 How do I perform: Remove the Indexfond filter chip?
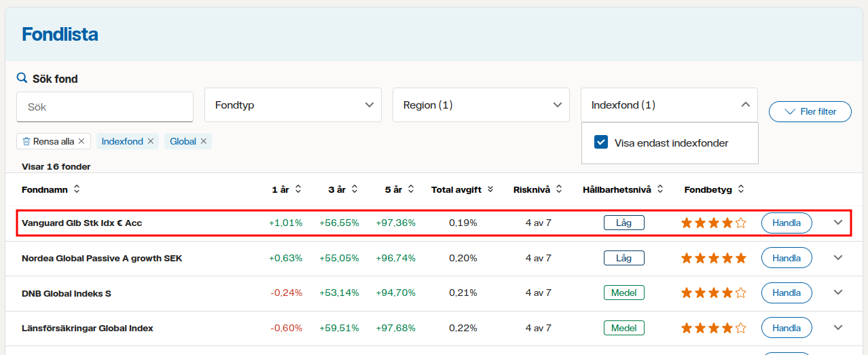[x=151, y=141]
